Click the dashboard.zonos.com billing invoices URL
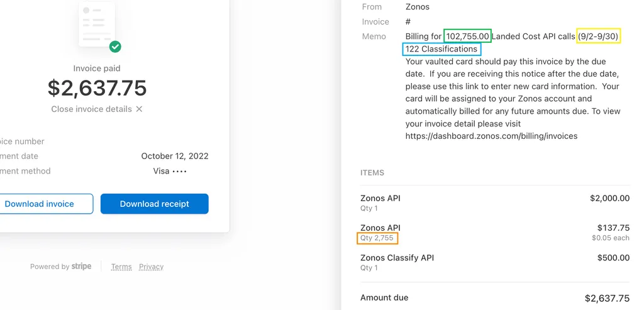Screen dimensions: 644x310 click(x=491, y=136)
